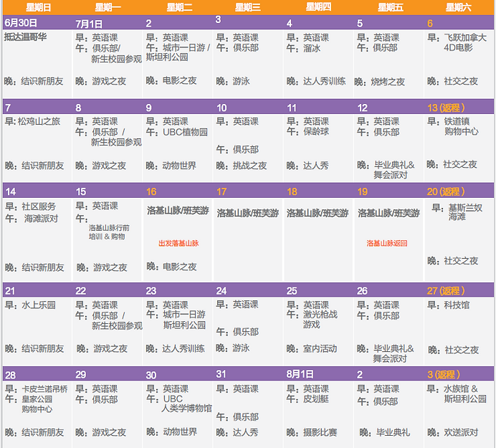Click 毕业典礼& 舞会派对 on July 26

click(394, 353)
